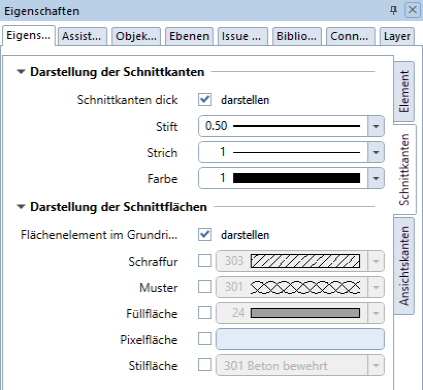423x390 pixels.
Task: Pin the Eigenschaften panel
Action: [x=394, y=11]
